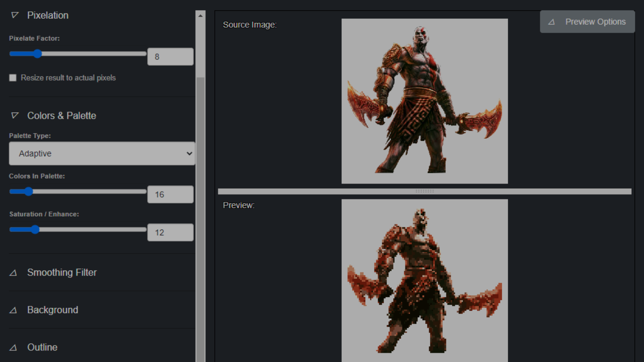The height and width of the screenshot is (362, 644).
Task: Click the Colors In Palette: label
Action: (x=37, y=176)
